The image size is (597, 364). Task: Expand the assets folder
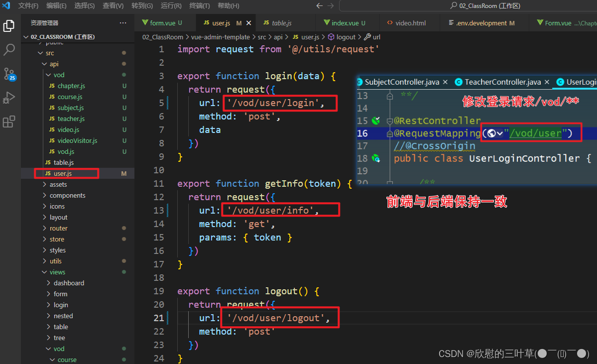coord(77,185)
